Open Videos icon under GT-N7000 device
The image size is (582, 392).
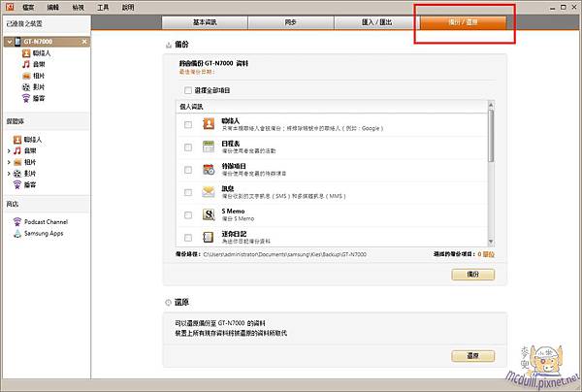(x=26, y=87)
